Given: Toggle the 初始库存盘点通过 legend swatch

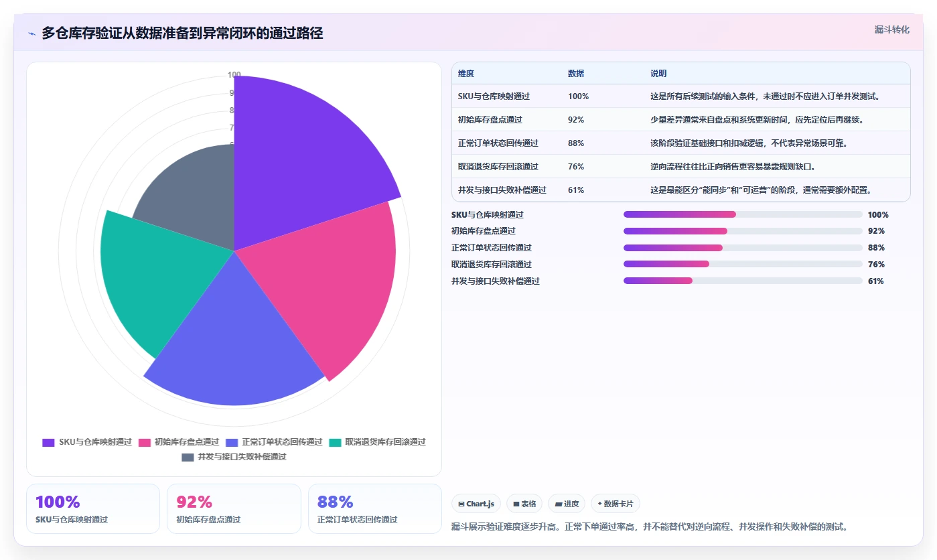Looking at the screenshot, I should pos(144,442).
